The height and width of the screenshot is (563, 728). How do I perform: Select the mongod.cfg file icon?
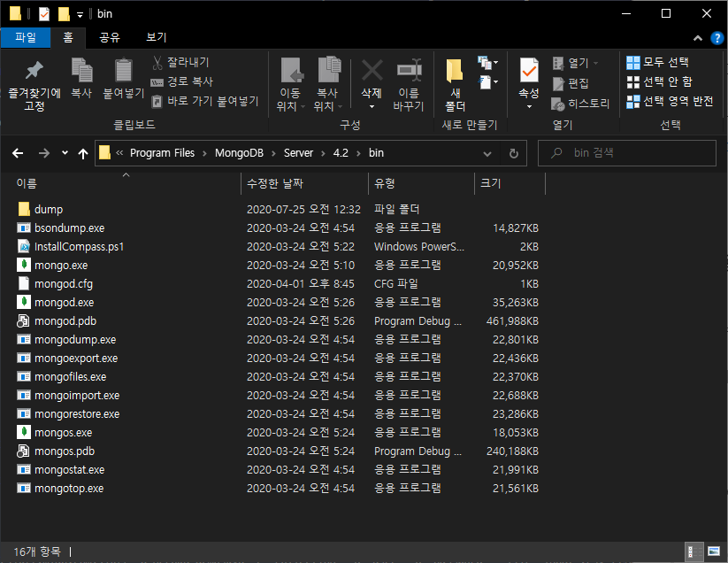click(x=24, y=283)
